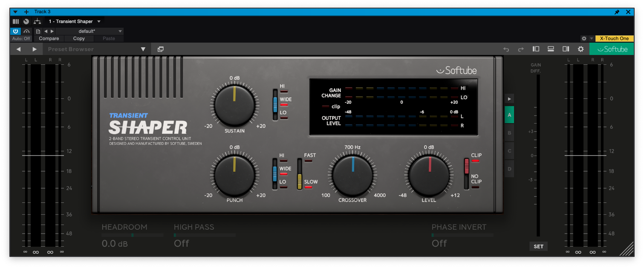Open the default* preset dropdown
Viewport: 644px width, 268px height.
click(x=90, y=31)
